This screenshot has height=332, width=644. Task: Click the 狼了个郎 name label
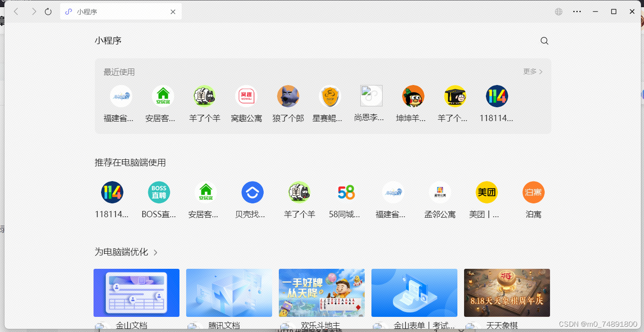pos(288,118)
